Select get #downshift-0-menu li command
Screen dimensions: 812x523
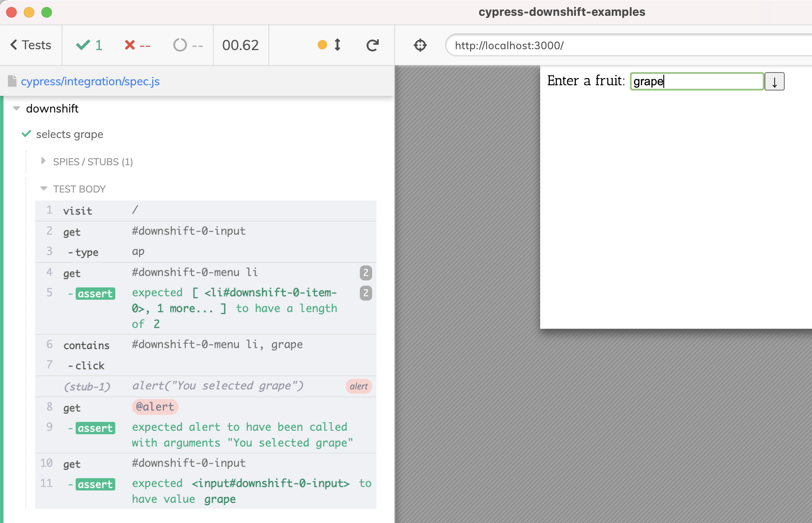[206, 273]
